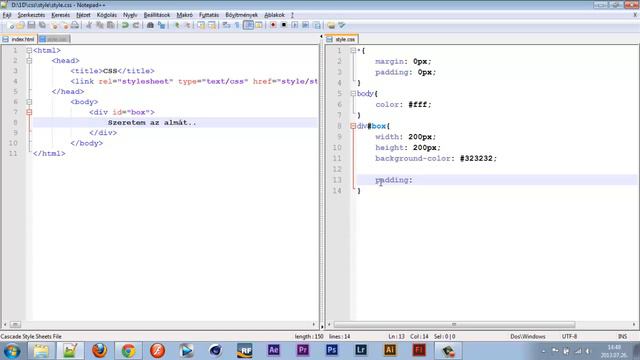The image size is (640, 360).
Task: Select the style.css tab in right pane
Action: tap(342, 39)
